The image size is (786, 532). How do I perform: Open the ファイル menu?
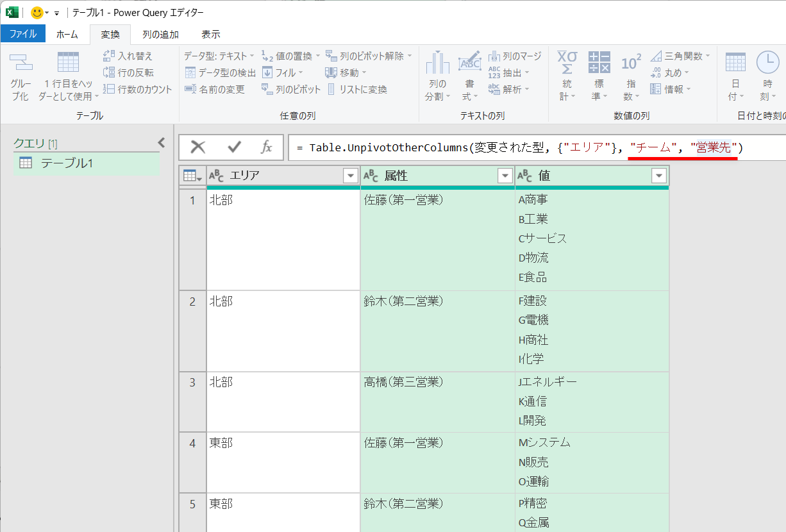pyautogui.click(x=24, y=34)
